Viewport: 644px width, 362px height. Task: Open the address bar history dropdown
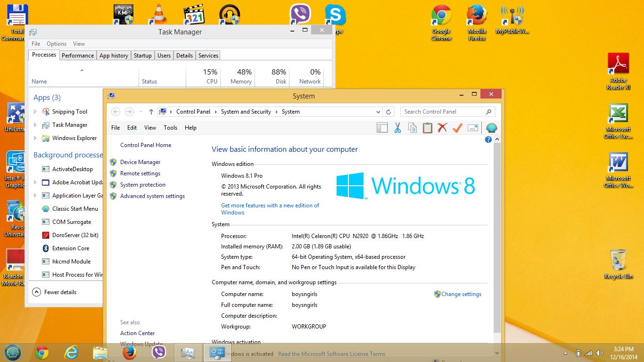tap(378, 112)
